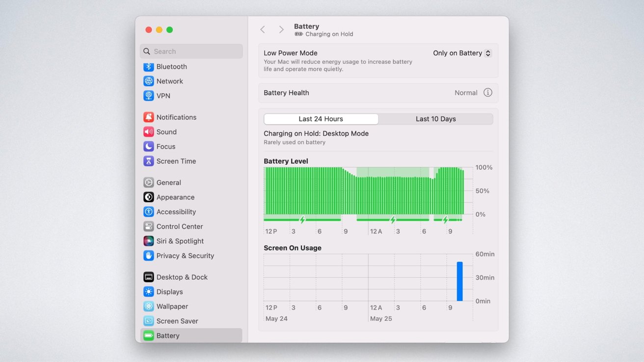Click the "May 25" date label
The width and height of the screenshot is (644, 362).
pos(381,319)
